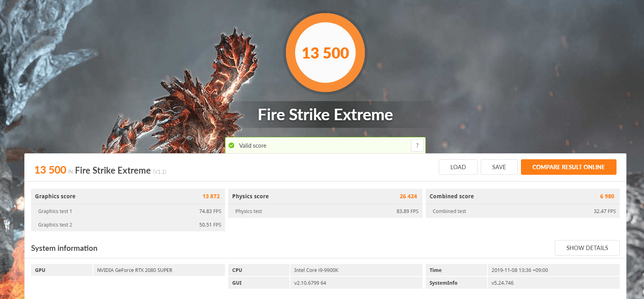Click the Graphics score header
The height and width of the screenshot is (299, 644).
point(128,196)
